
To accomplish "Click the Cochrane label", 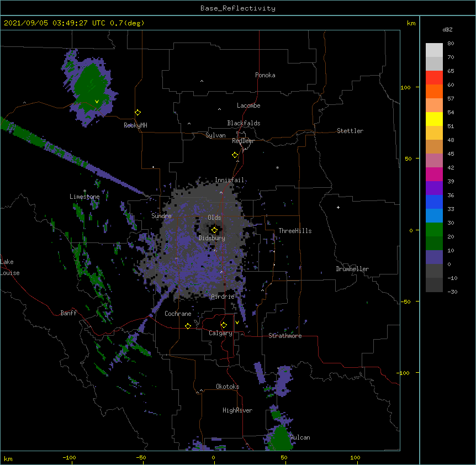I will point(178,314).
